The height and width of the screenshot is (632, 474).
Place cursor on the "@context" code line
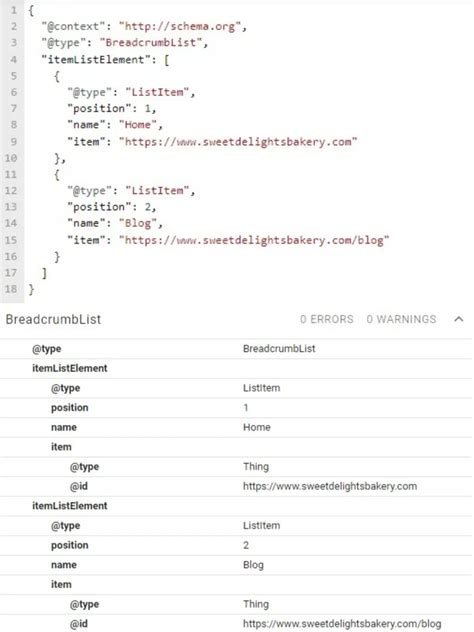coord(143,27)
